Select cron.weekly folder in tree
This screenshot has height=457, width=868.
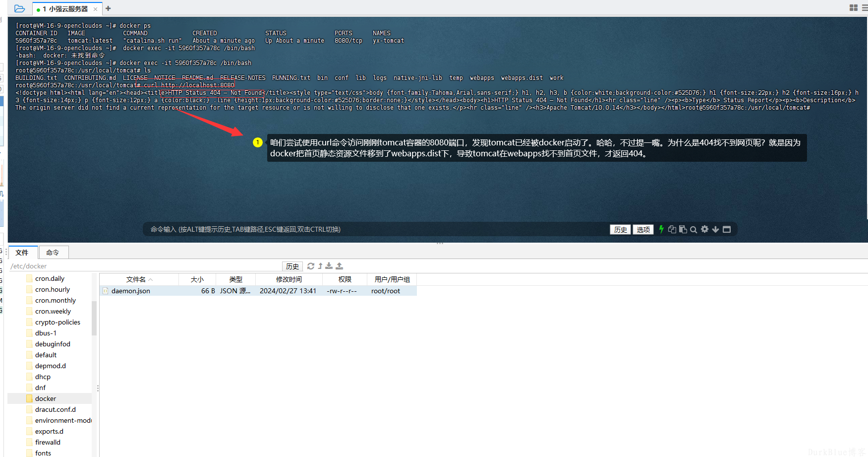(53, 311)
